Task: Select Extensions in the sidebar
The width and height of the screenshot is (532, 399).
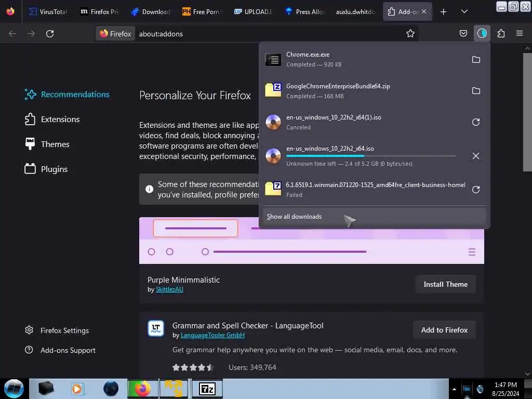Action: (x=52, y=119)
